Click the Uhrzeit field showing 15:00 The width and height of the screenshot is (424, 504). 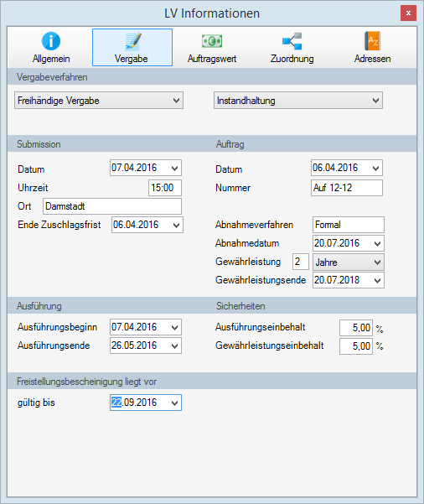(165, 188)
